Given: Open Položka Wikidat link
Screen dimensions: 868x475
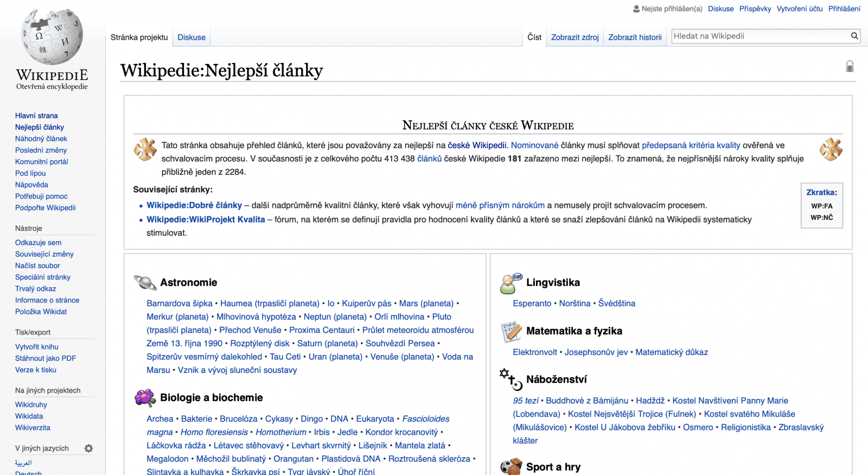Looking at the screenshot, I should pos(41,312).
